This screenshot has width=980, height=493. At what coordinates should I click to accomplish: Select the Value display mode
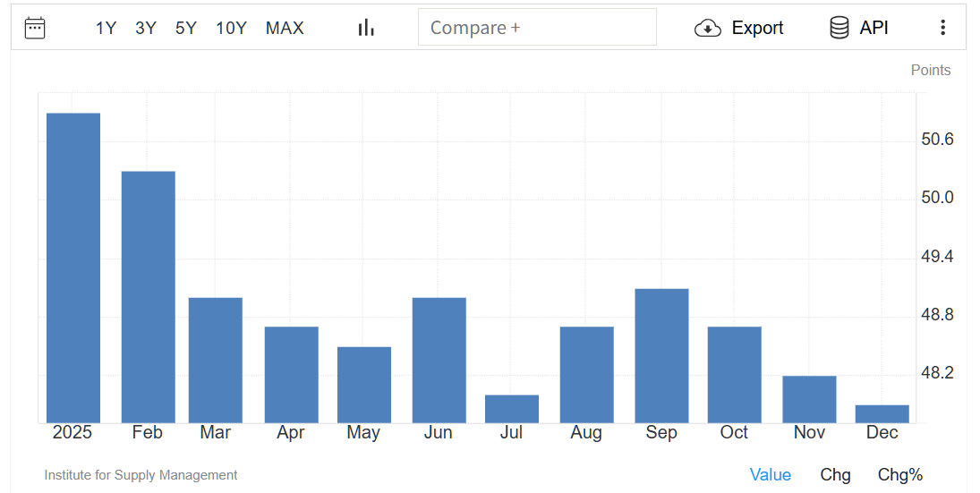(770, 474)
